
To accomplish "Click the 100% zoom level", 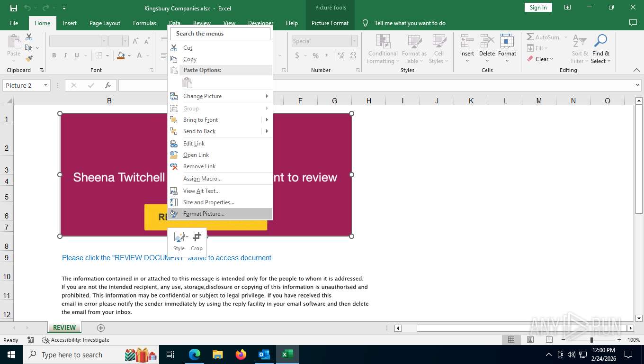I will point(634,340).
